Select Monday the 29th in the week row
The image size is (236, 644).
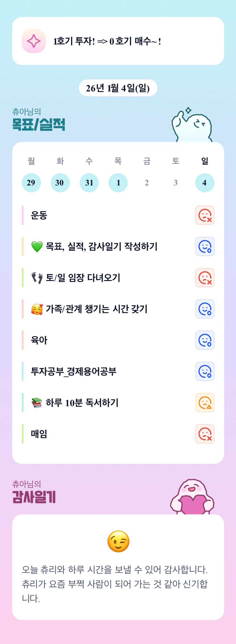31,183
